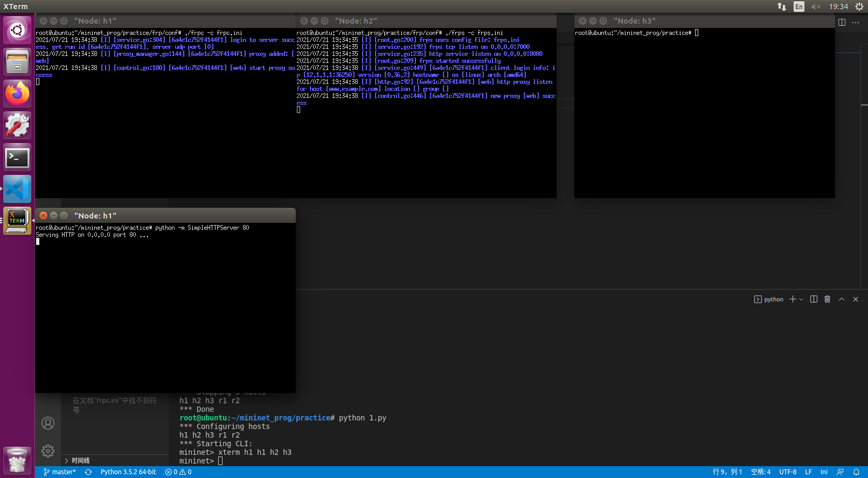
Task: Open the new terminal launch profile dropdown
Action: 801,299
